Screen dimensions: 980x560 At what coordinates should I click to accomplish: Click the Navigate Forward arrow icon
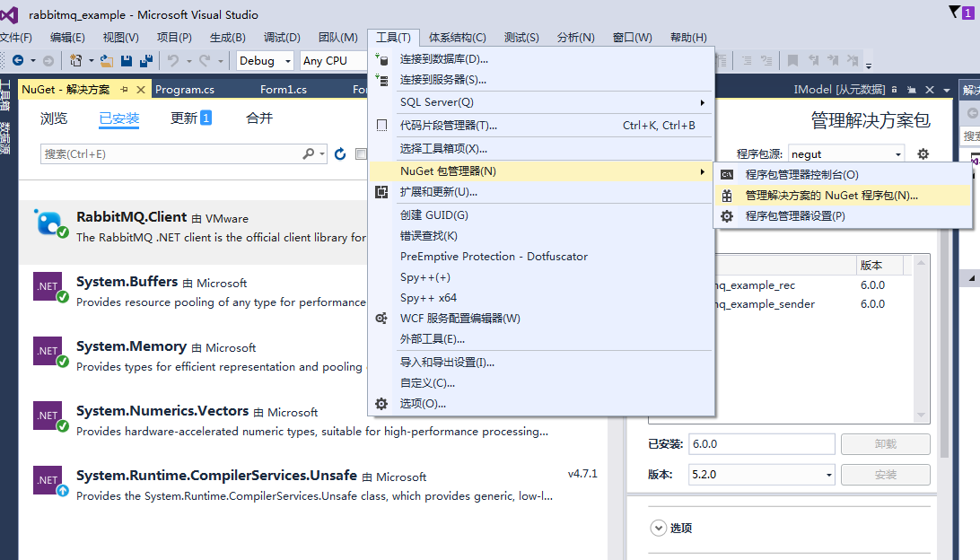pos(48,61)
